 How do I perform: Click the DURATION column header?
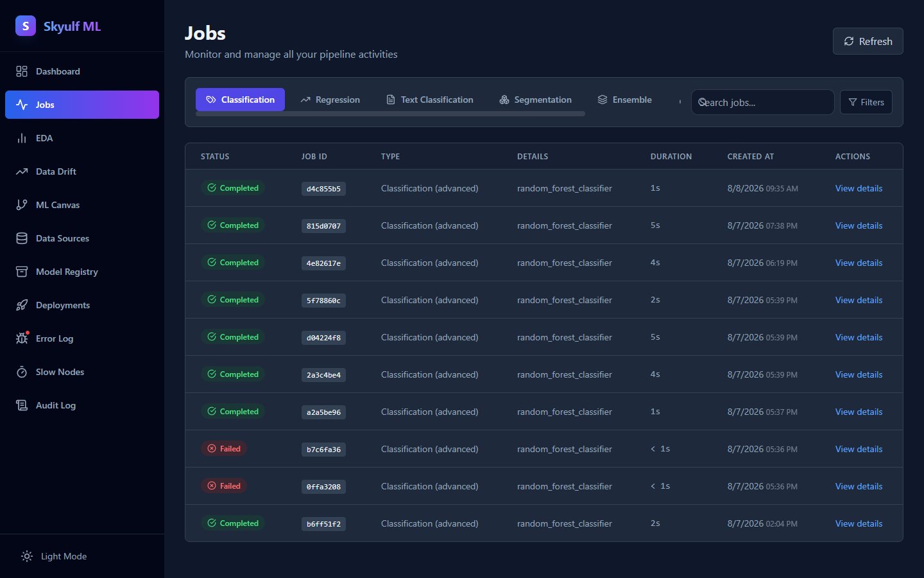coord(671,157)
